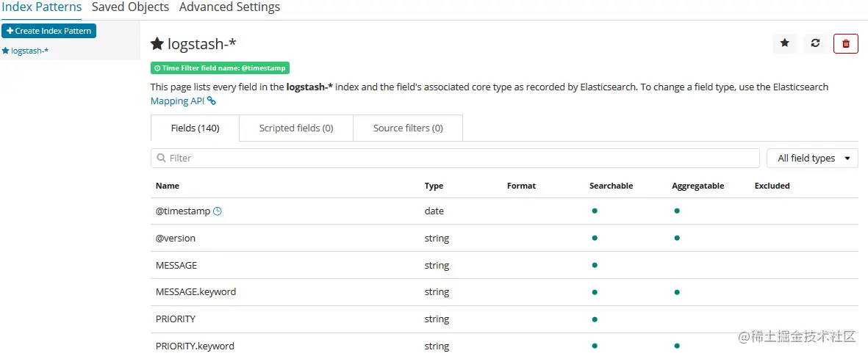The image size is (868, 356).
Task: Switch to the Scripted fields tab
Action: (x=296, y=128)
